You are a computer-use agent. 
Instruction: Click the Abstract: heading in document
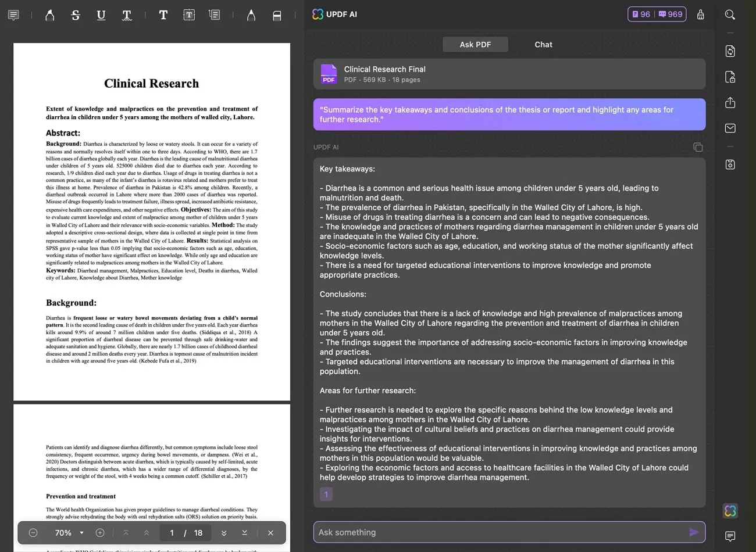pos(63,133)
